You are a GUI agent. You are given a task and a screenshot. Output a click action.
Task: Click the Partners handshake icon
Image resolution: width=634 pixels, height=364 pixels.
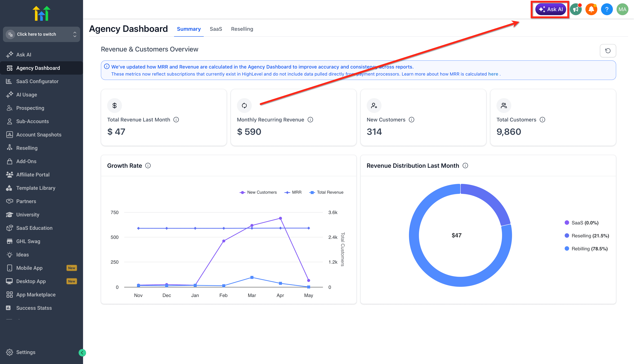[9, 201]
